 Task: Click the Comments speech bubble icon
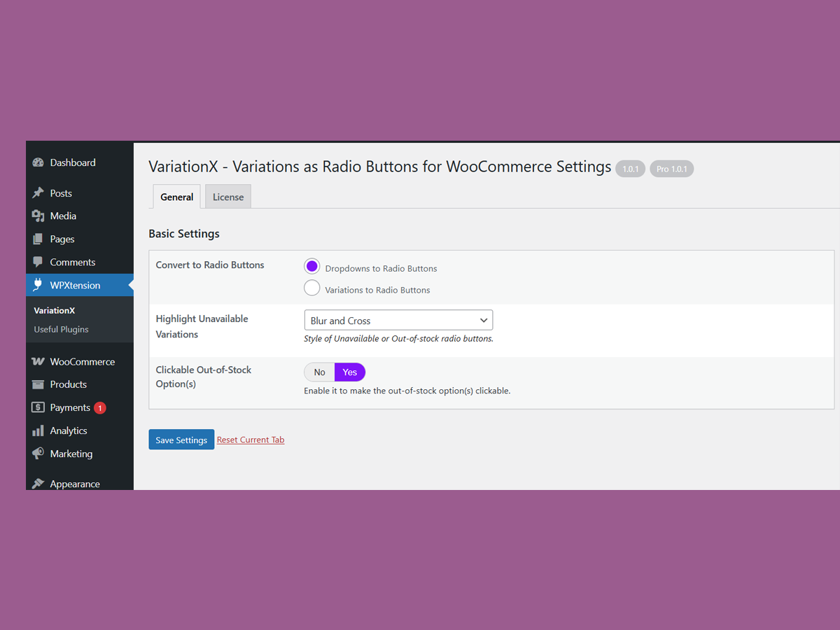(x=38, y=262)
